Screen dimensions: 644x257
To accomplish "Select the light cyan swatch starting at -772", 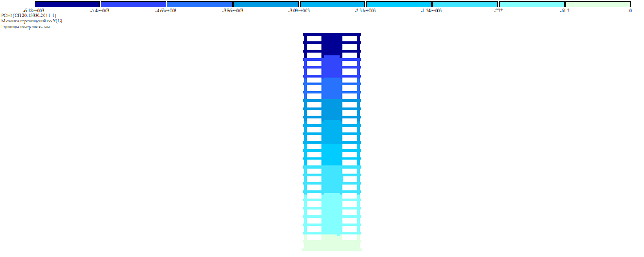I will [x=531, y=4].
